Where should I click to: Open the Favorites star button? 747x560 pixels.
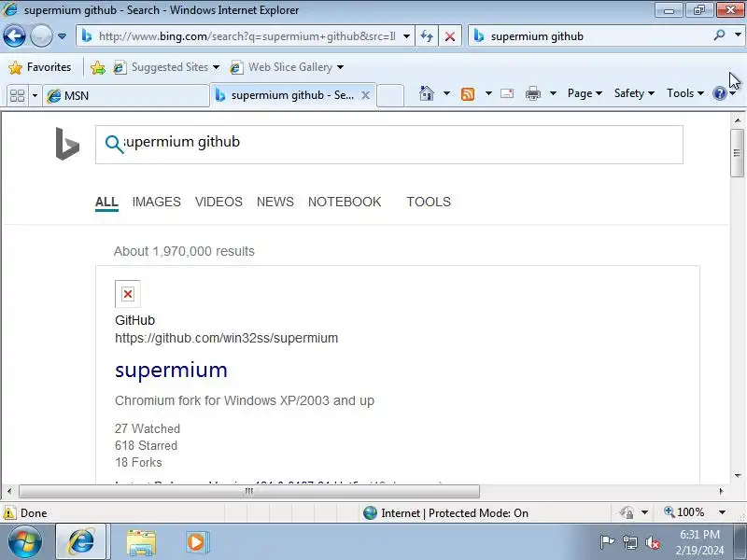pos(40,67)
